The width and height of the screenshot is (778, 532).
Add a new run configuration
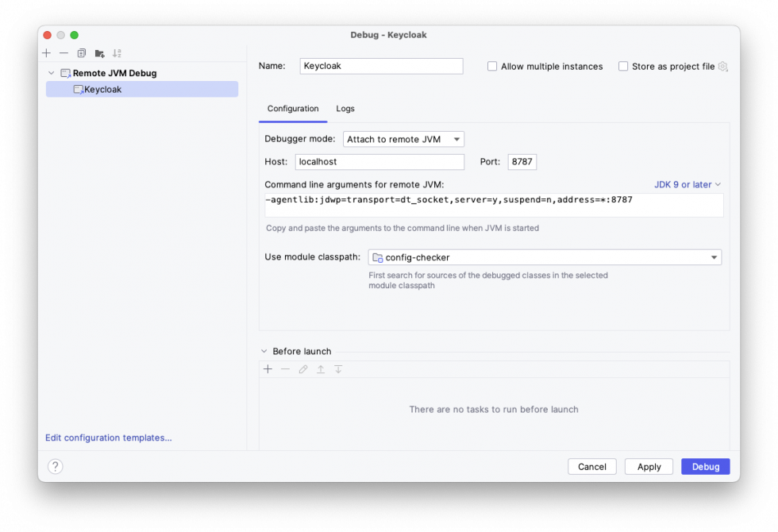[x=46, y=53]
